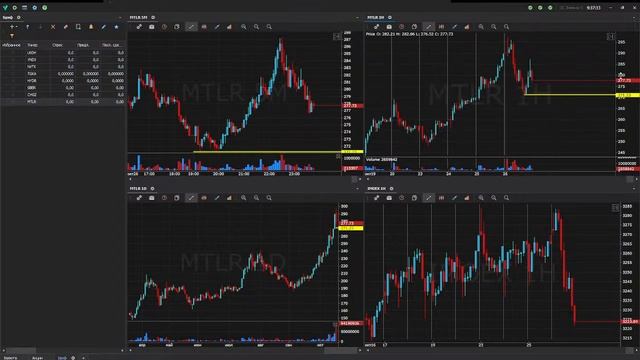
Task: Click the first zoom magnifier in IMOEX 1H toolbar
Action: click(x=481, y=198)
